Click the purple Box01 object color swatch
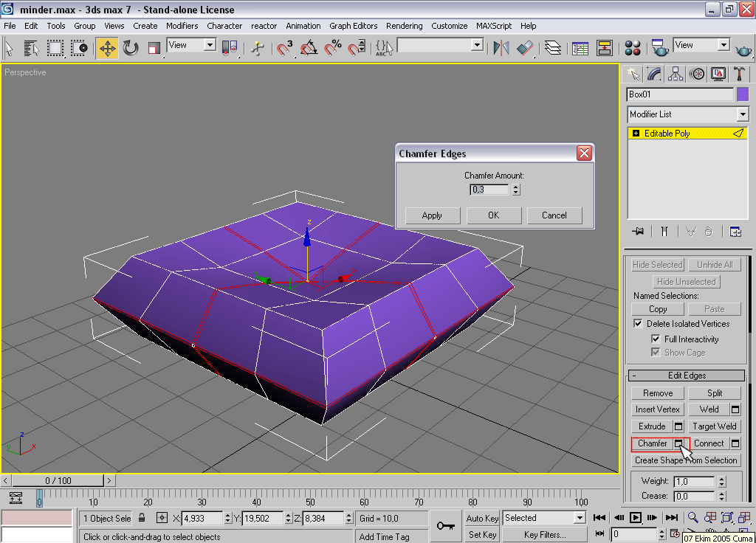 (743, 94)
